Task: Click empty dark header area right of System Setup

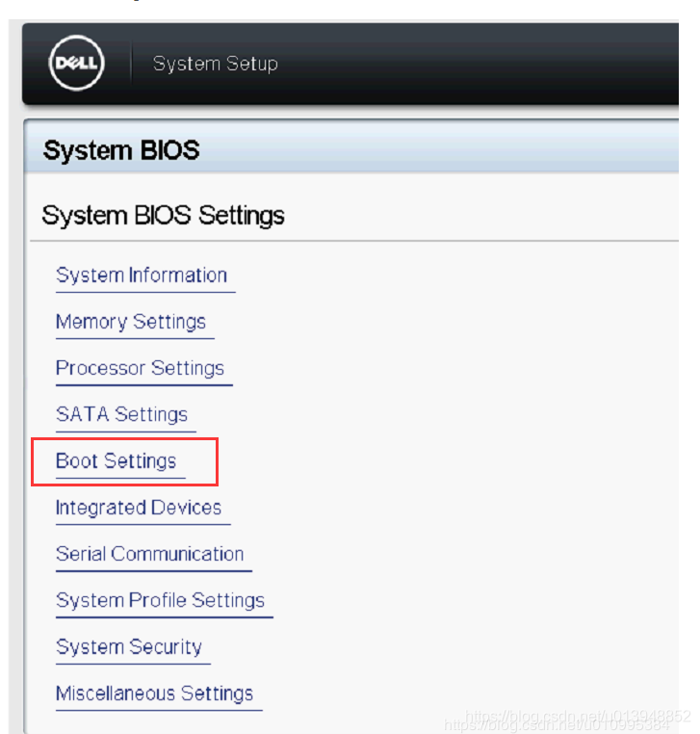Action: click(481, 65)
